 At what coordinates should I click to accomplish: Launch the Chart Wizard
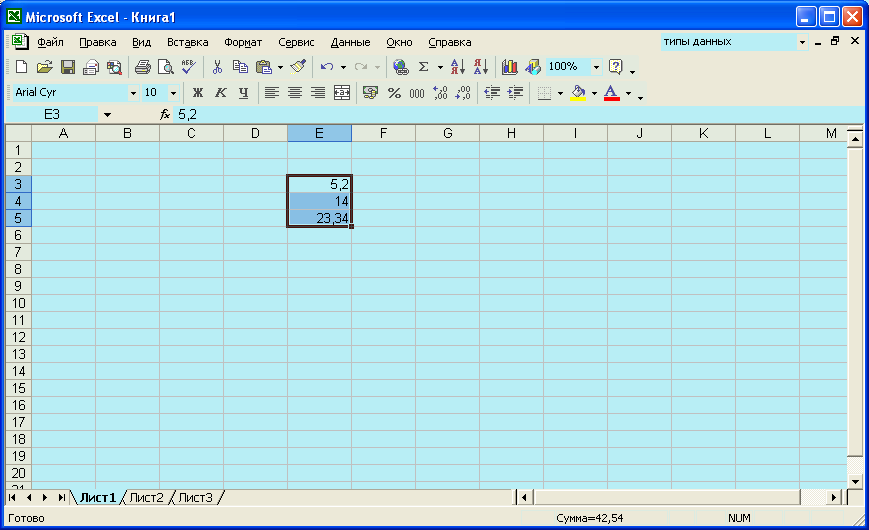[509, 67]
